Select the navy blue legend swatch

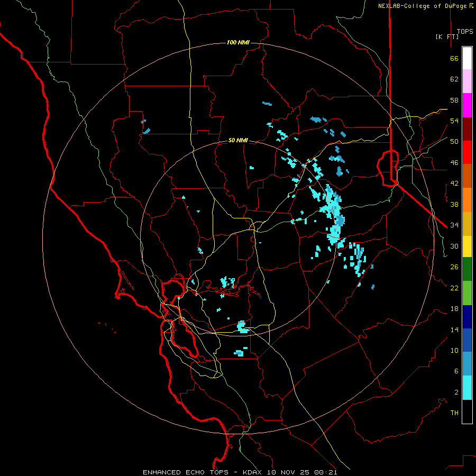(467, 317)
